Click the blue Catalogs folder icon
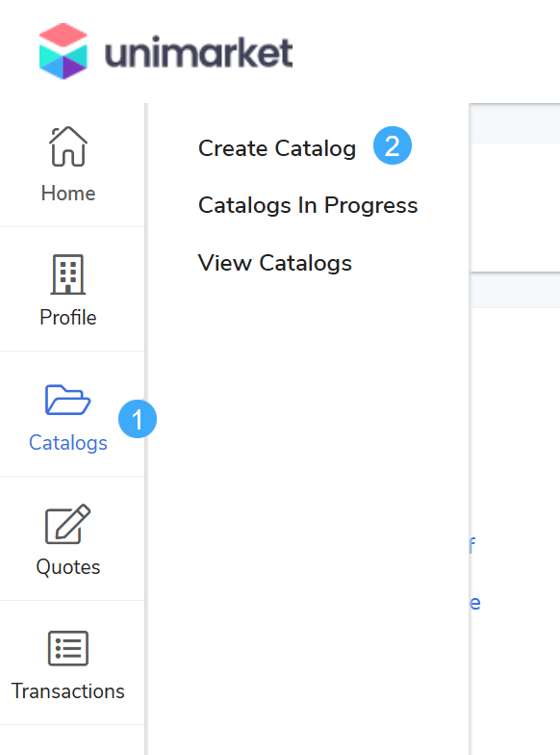560x755 pixels. [x=67, y=400]
